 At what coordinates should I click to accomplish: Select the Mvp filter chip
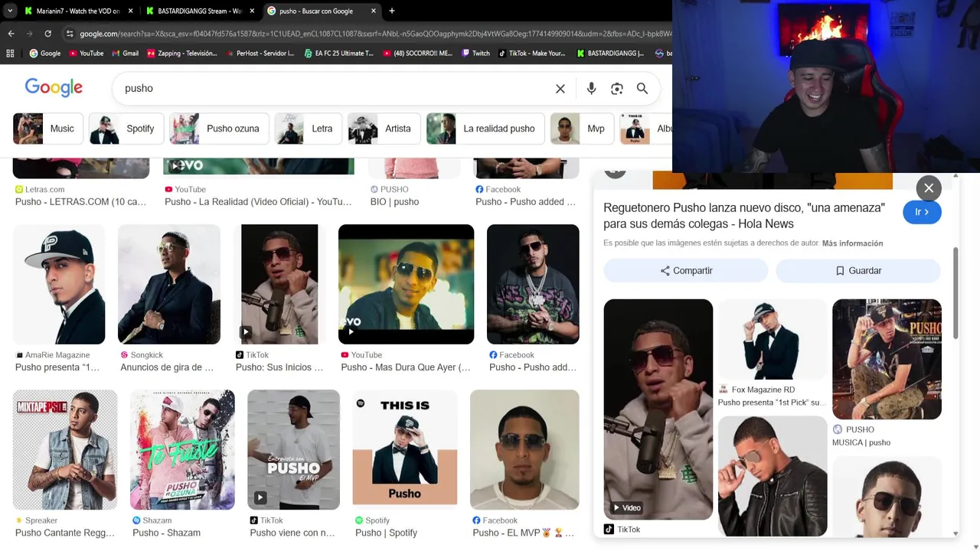tap(583, 129)
